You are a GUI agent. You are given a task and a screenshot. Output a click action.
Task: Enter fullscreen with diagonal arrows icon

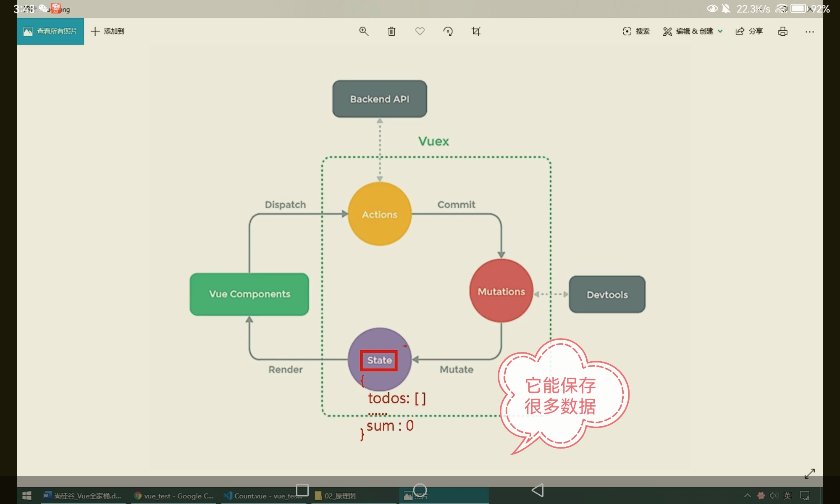coord(809,474)
